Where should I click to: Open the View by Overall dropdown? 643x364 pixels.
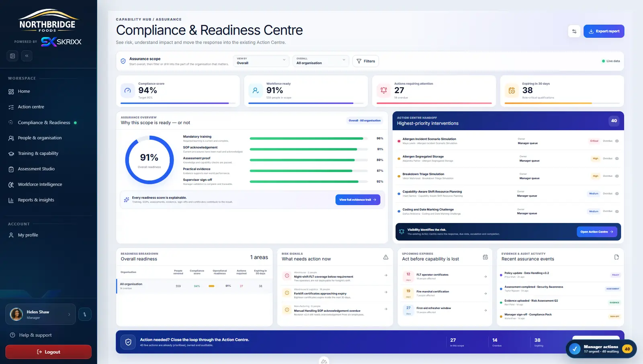(261, 61)
